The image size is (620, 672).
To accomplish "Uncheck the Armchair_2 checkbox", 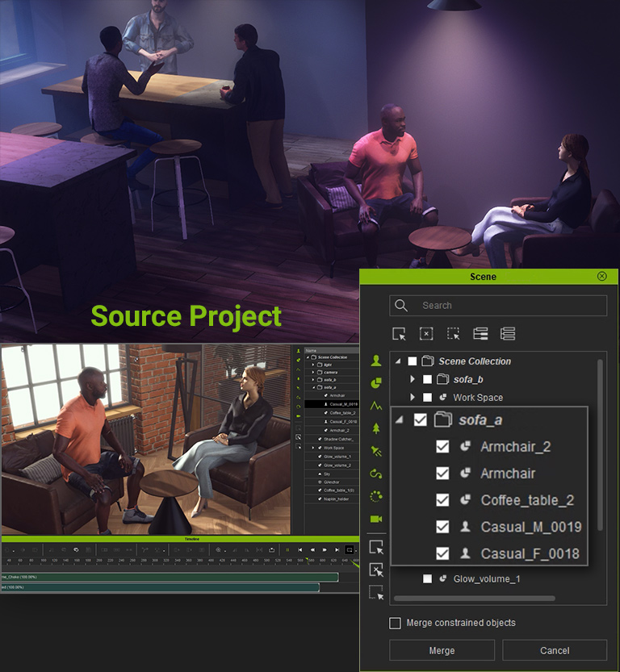I will point(442,447).
